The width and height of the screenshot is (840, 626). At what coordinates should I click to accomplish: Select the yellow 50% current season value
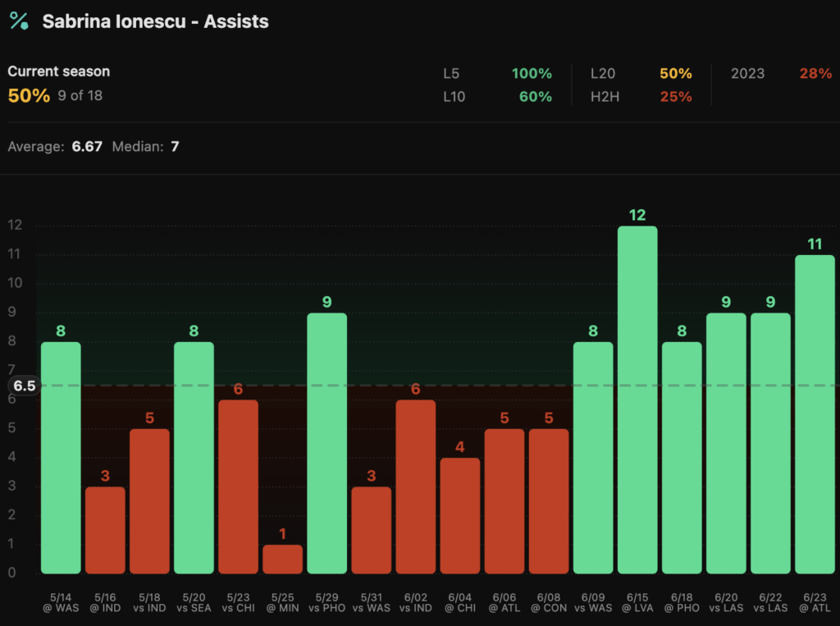tap(29, 95)
